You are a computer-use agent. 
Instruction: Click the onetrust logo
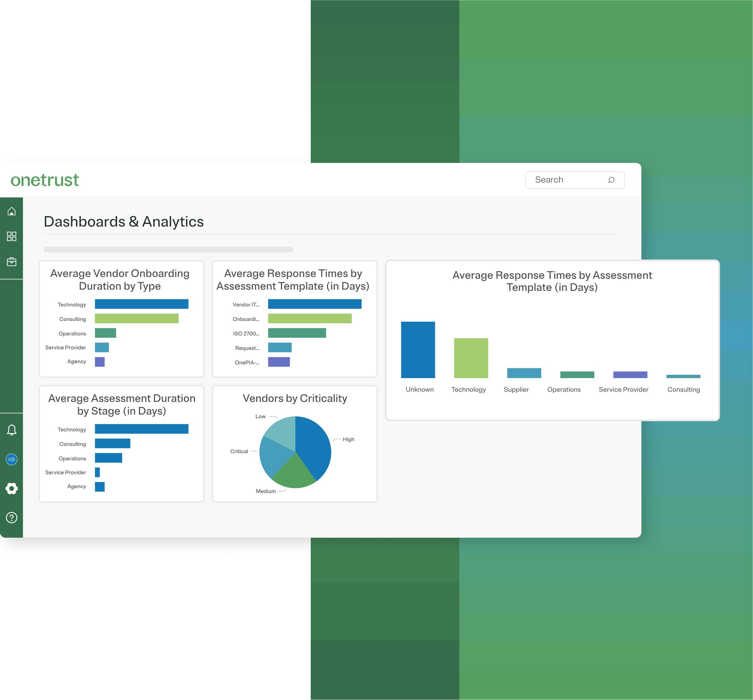tap(45, 180)
